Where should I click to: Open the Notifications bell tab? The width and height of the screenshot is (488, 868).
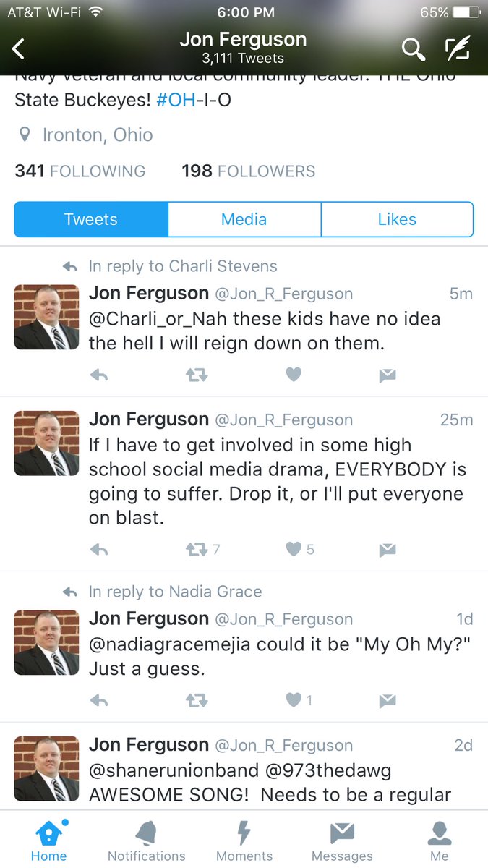(x=147, y=841)
